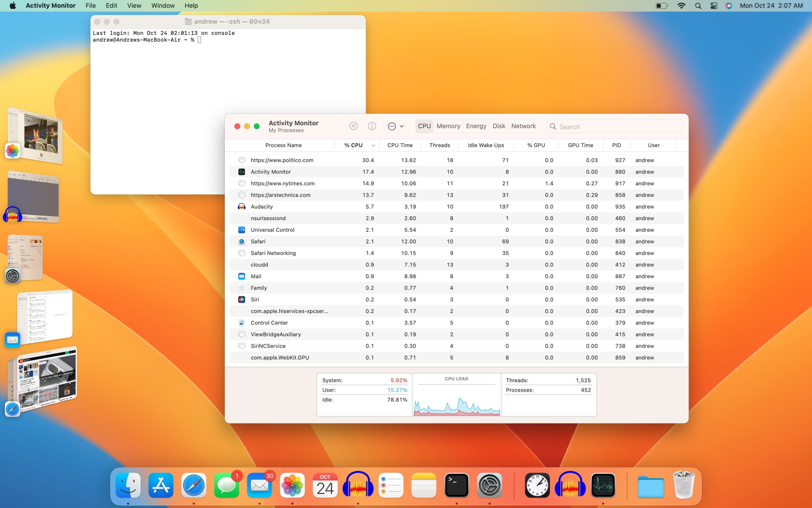Launch Audacity from the Dock
Screen dimensions: 812x508
point(358,485)
